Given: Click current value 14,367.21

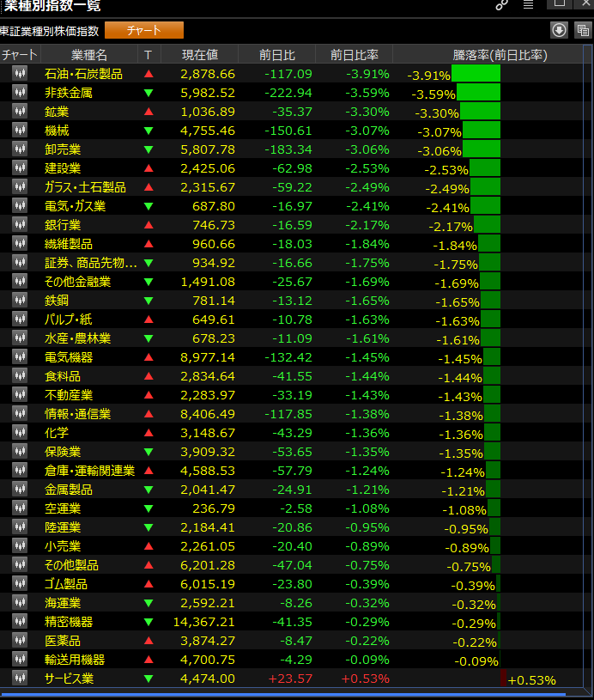Looking at the screenshot, I should click(x=204, y=622).
